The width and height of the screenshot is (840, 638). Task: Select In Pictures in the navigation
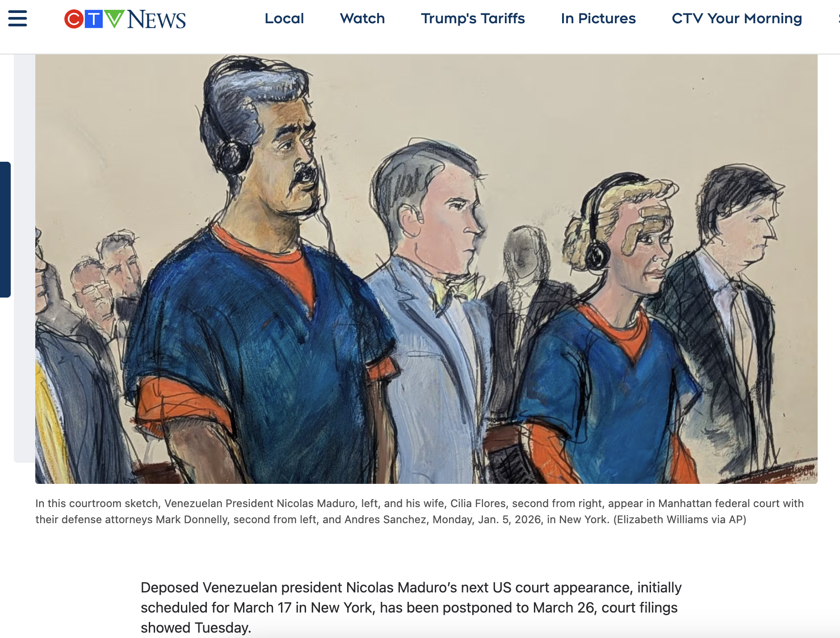pos(598,18)
